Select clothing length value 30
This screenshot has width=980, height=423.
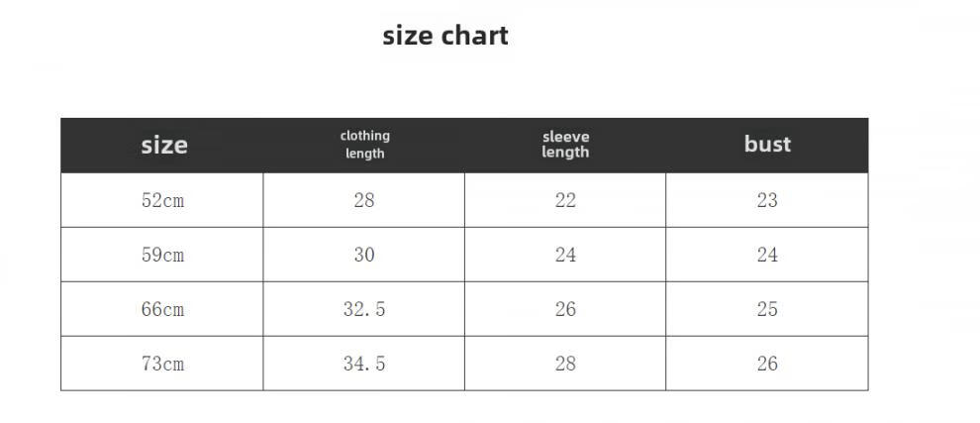364,255
